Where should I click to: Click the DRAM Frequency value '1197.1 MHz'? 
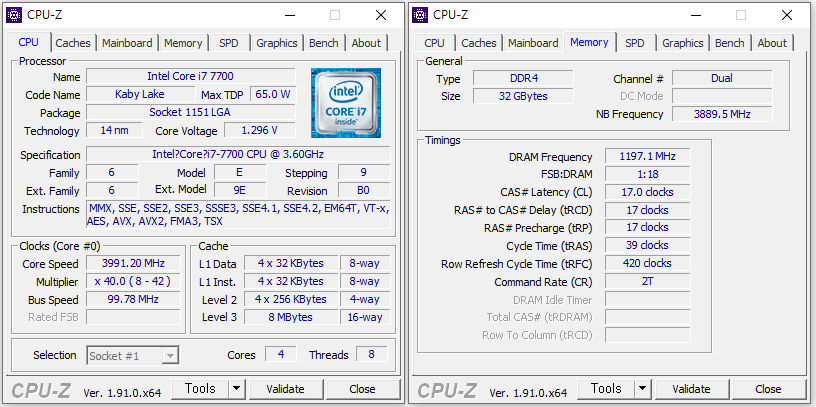click(647, 156)
